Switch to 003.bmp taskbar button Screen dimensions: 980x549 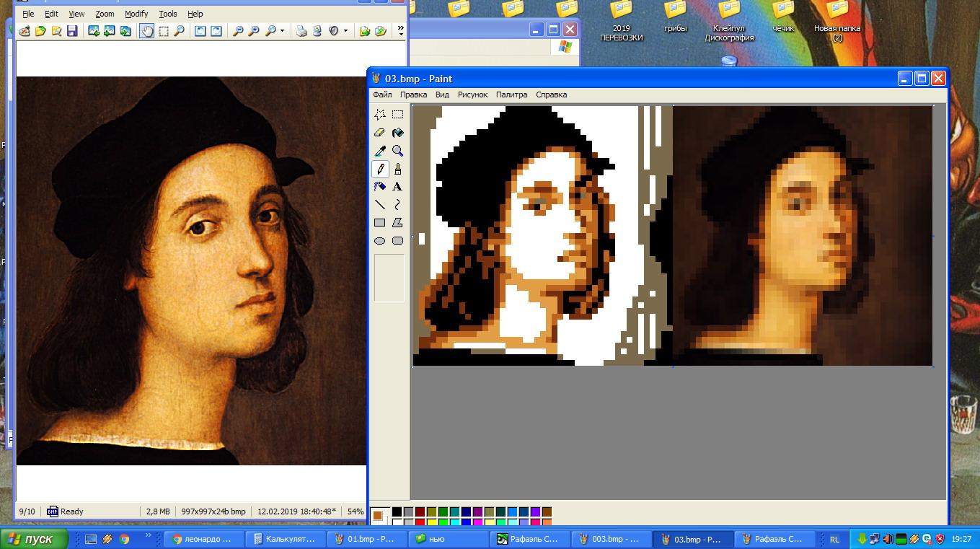[612, 539]
